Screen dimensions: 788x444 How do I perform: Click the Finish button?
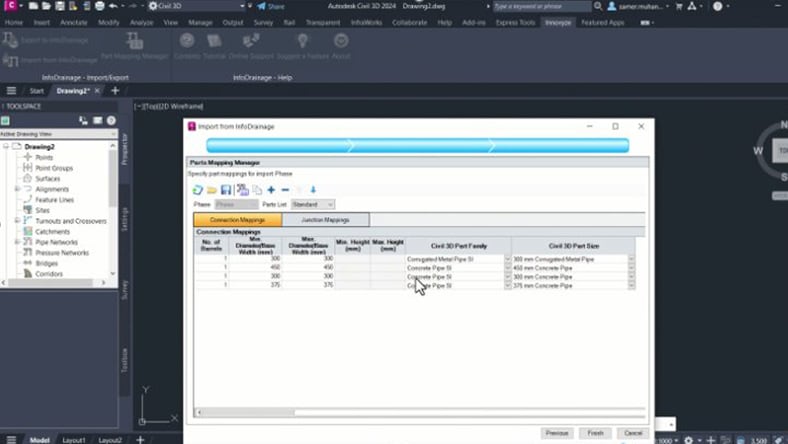click(x=596, y=433)
